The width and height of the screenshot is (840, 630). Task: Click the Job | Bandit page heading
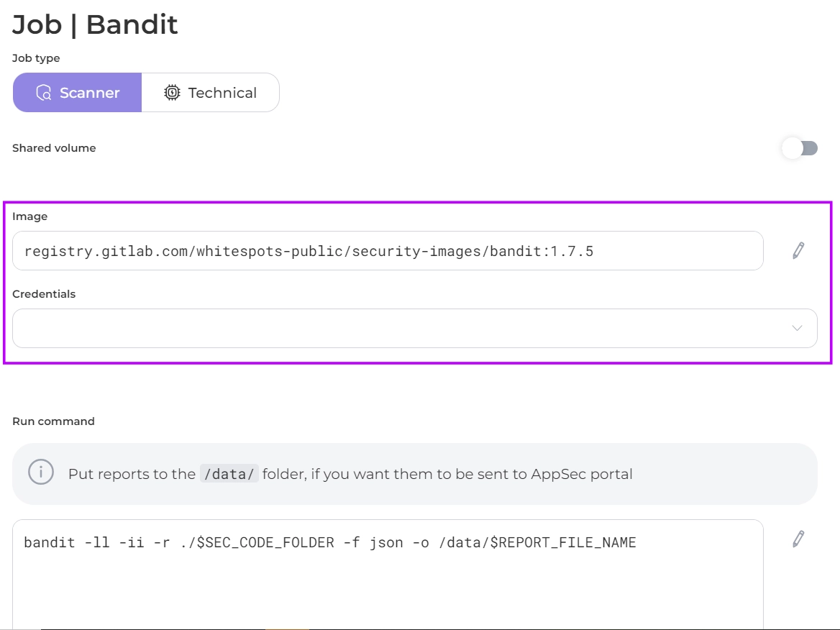(95, 25)
